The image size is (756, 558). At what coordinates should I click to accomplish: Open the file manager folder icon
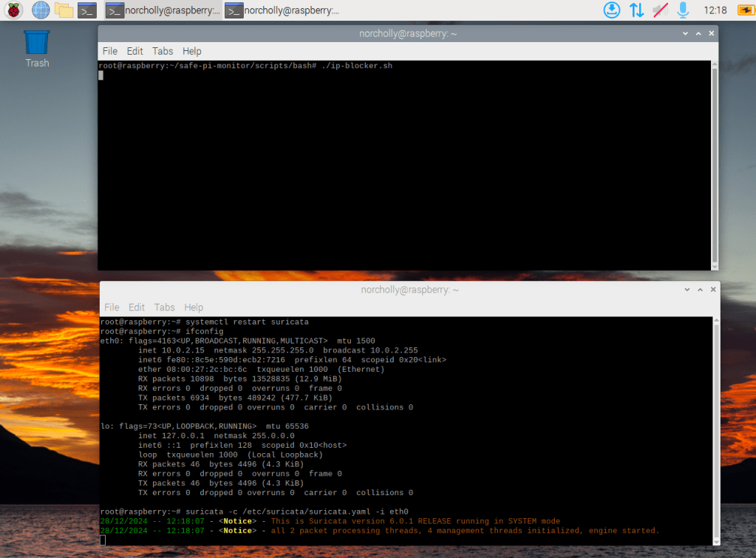[x=64, y=10]
